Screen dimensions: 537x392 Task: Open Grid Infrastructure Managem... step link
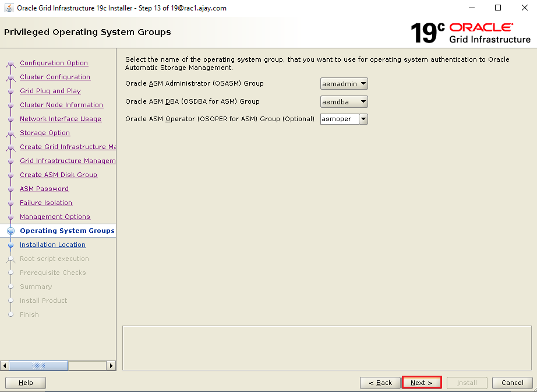[68, 161]
